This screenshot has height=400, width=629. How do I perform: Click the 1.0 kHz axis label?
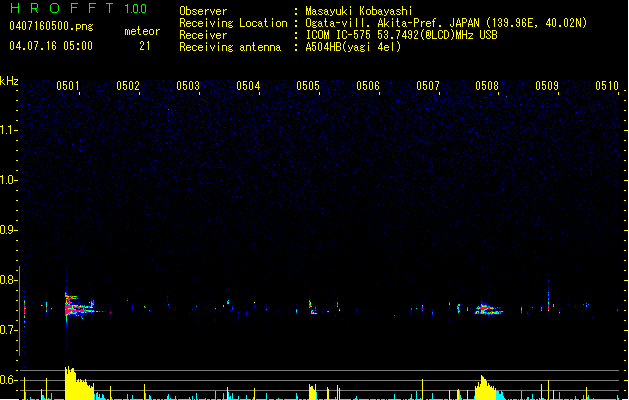pyautogui.click(x=8, y=180)
